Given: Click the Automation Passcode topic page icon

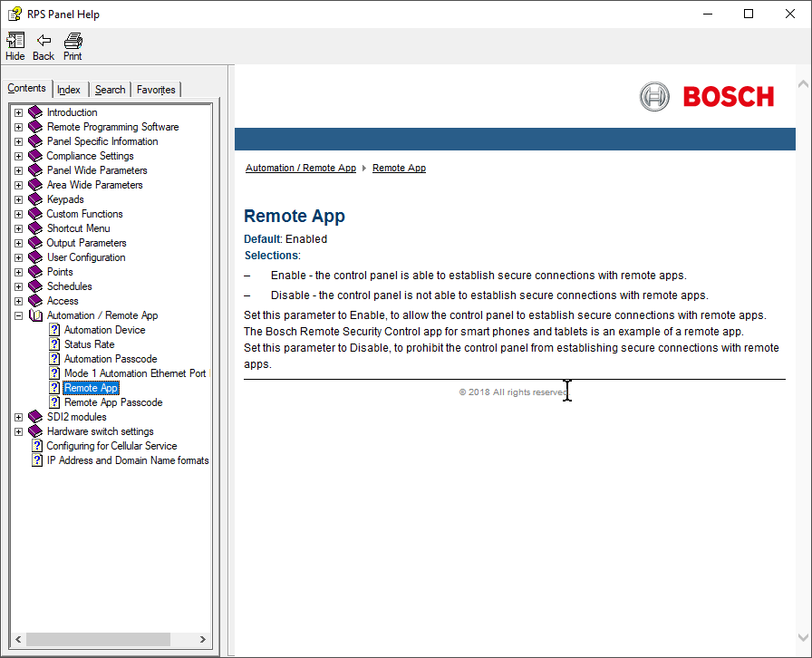Looking at the screenshot, I should (x=54, y=359).
